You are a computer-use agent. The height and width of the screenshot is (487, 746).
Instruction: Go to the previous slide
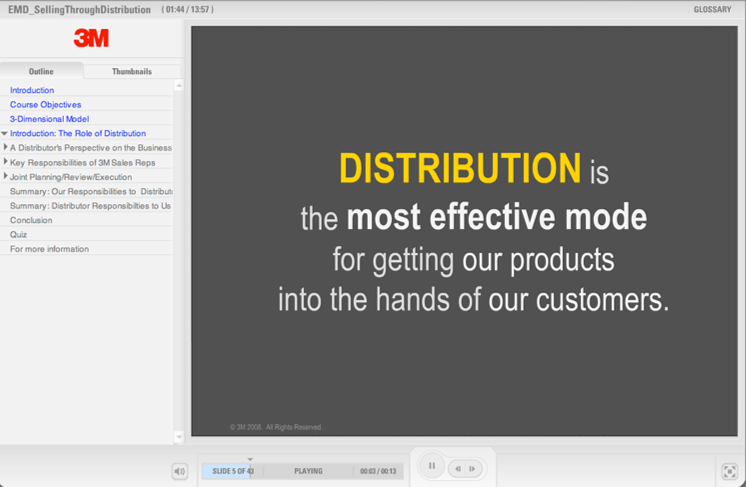(x=458, y=469)
